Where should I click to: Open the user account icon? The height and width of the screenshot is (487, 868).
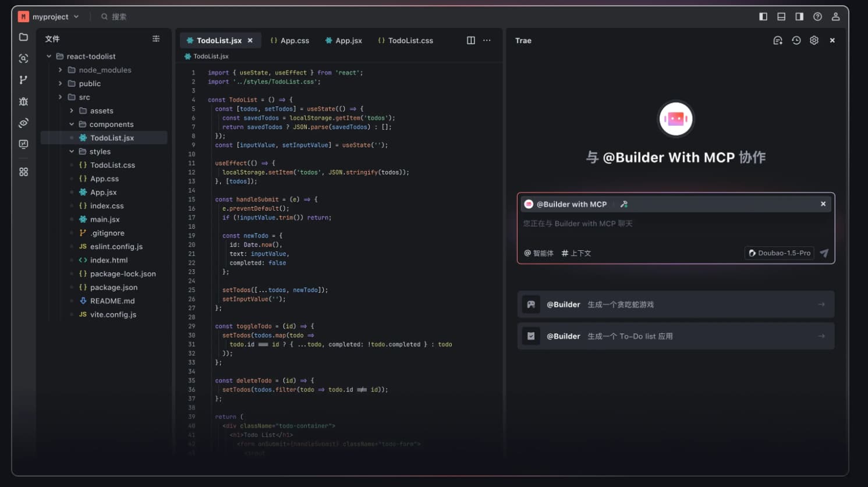point(835,16)
